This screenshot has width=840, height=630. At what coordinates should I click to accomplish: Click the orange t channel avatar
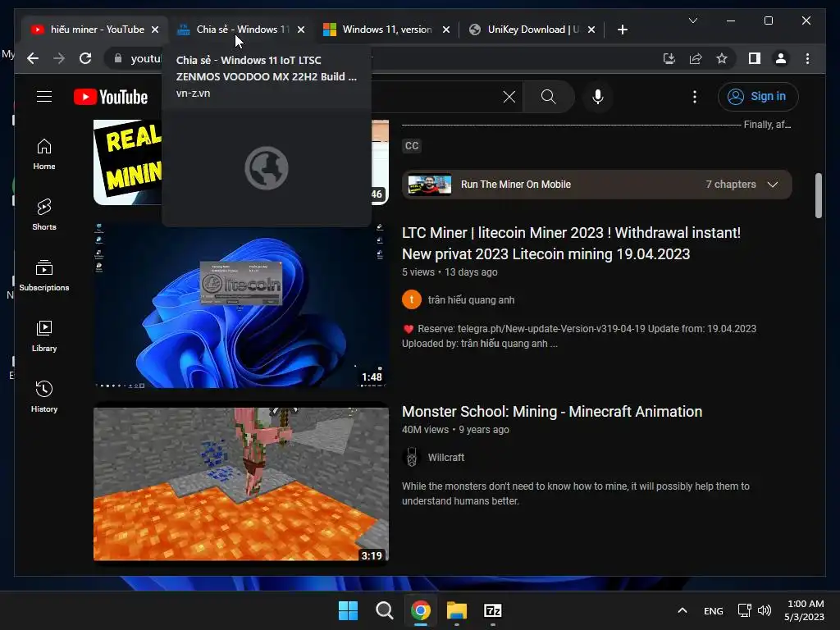[412, 299]
